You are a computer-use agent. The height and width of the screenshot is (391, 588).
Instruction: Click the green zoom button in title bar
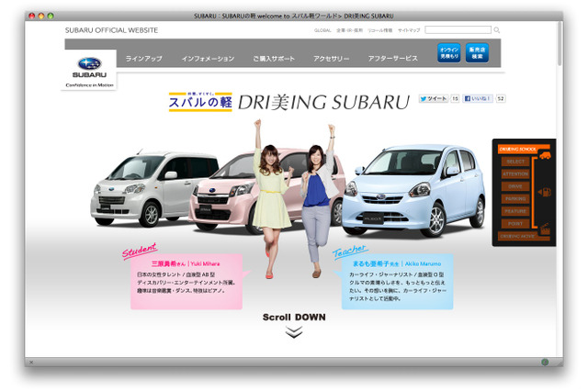pos(51,16)
